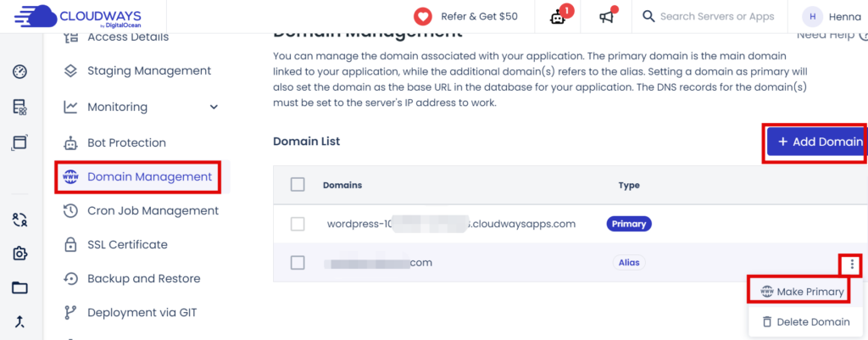The height and width of the screenshot is (340, 868).
Task: Click the heart Refer & Get $50 icon
Action: point(423,17)
